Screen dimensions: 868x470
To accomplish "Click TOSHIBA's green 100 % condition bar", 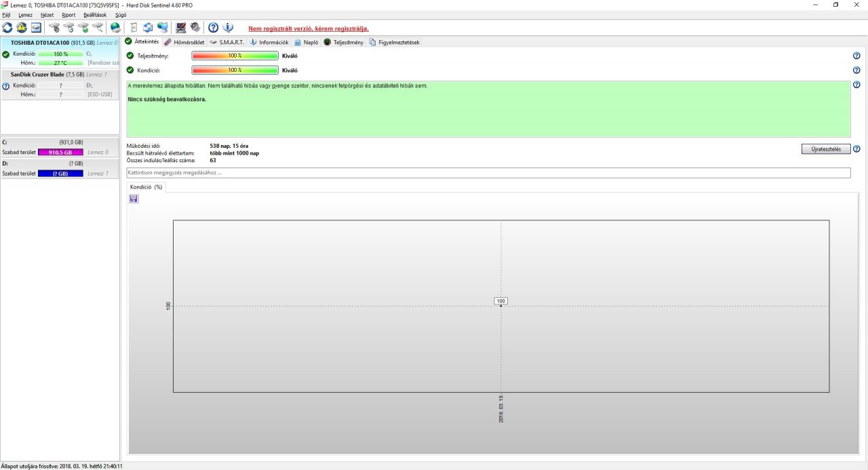I will (60, 54).
